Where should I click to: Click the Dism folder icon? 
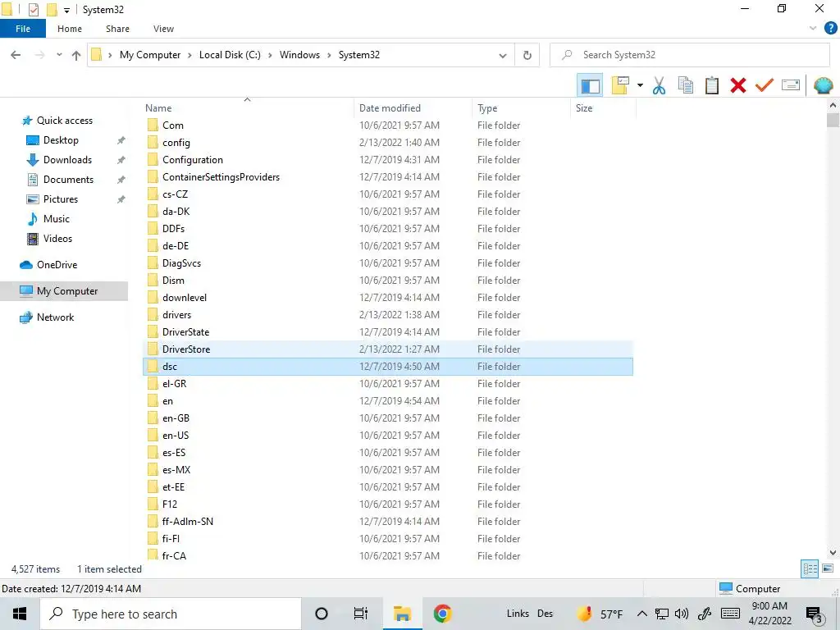(x=153, y=281)
